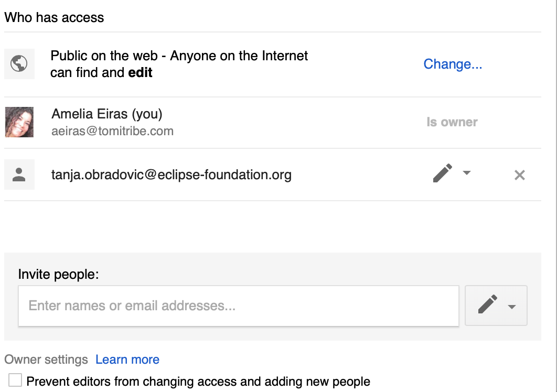Open permission dropdown arrow for tanja.obradovic
This screenshot has width=557, height=392.
click(x=467, y=173)
